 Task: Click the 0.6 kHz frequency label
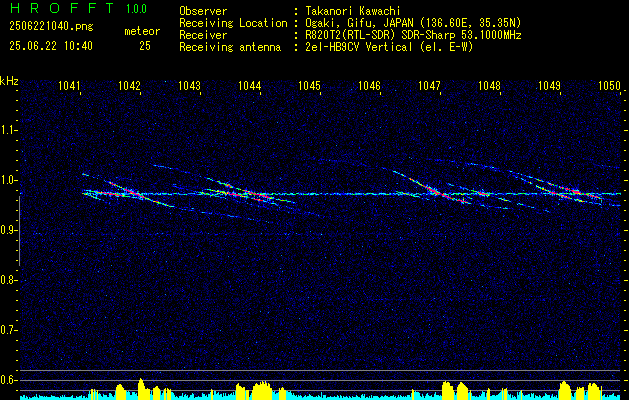[x=8, y=380]
